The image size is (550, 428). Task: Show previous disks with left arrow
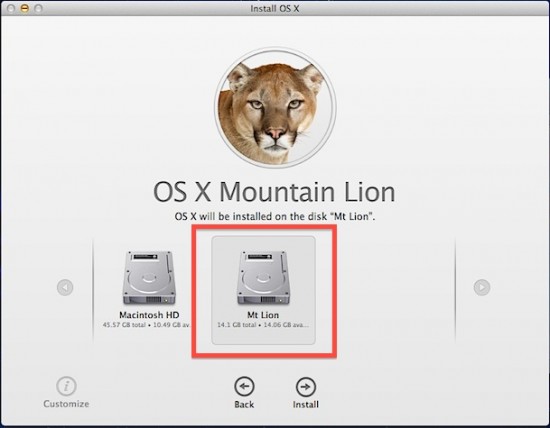click(65, 287)
